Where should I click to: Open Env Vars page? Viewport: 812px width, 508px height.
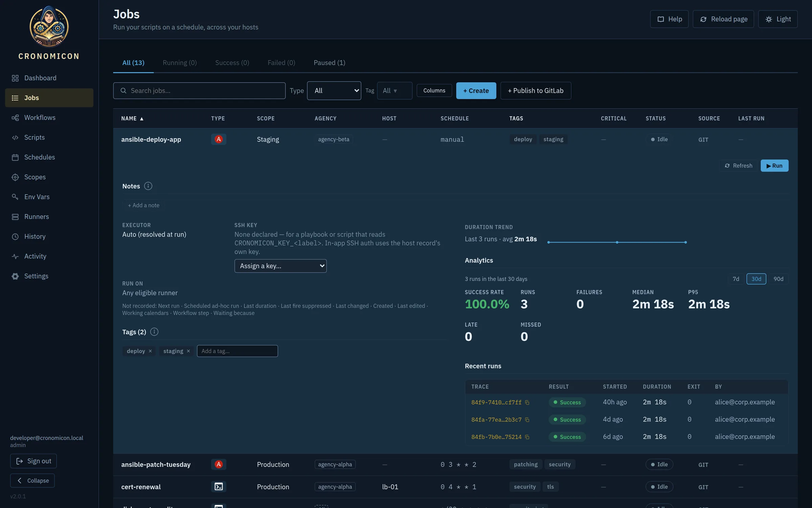click(49, 197)
